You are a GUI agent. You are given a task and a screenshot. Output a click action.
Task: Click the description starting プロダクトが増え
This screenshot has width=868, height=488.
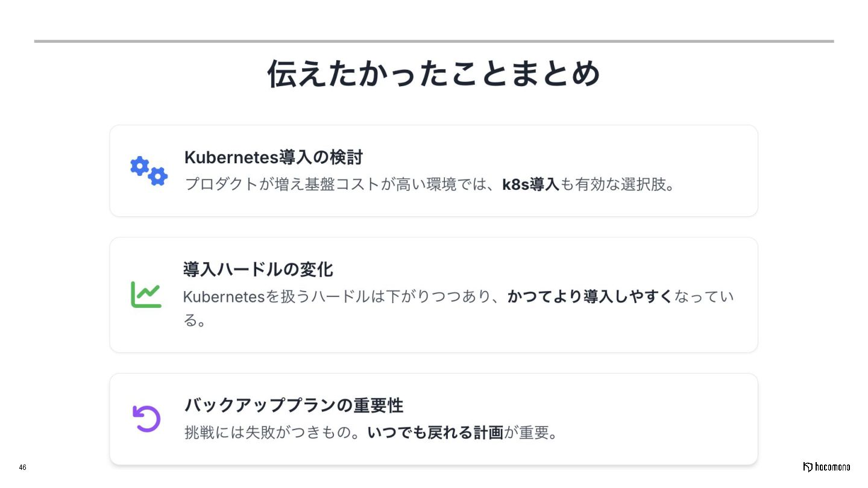(430, 184)
